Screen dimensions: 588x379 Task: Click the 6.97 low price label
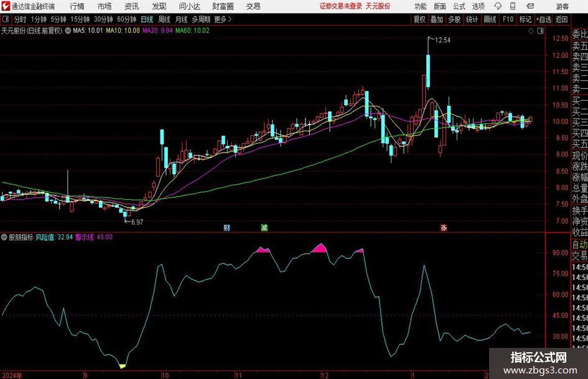point(138,222)
